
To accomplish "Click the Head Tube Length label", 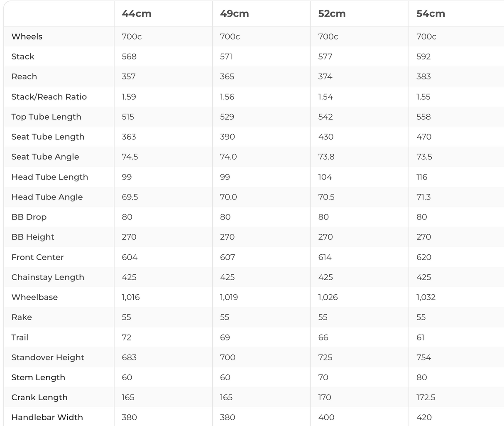I will pyautogui.click(x=50, y=177).
